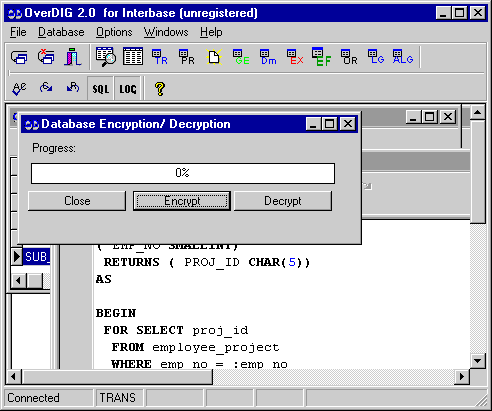Click the vertical scrollbar up arrow
This screenshot has width=492, height=411.
[x=478, y=112]
